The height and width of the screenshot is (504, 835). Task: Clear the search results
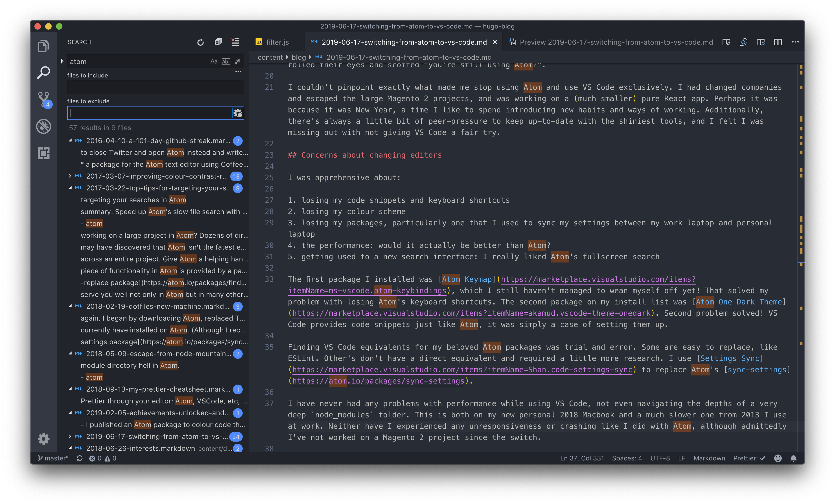[x=235, y=42]
